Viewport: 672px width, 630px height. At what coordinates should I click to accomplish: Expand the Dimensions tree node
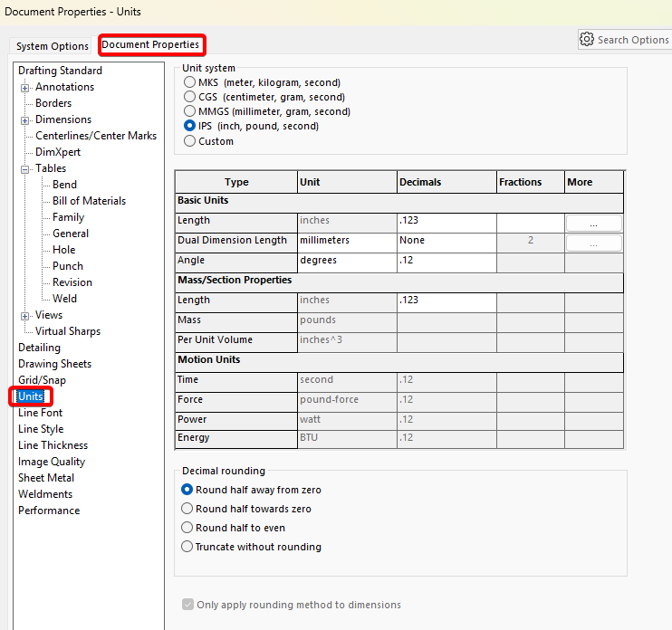point(24,120)
